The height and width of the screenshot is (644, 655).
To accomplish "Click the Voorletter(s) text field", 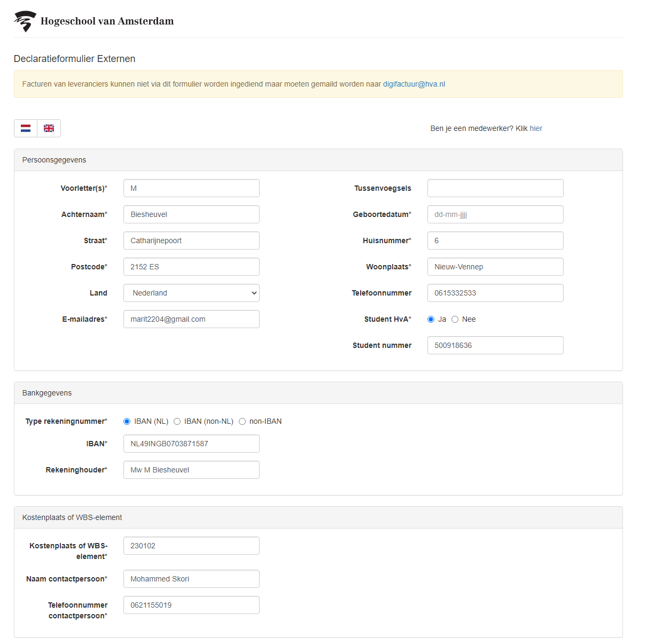I will click(191, 188).
